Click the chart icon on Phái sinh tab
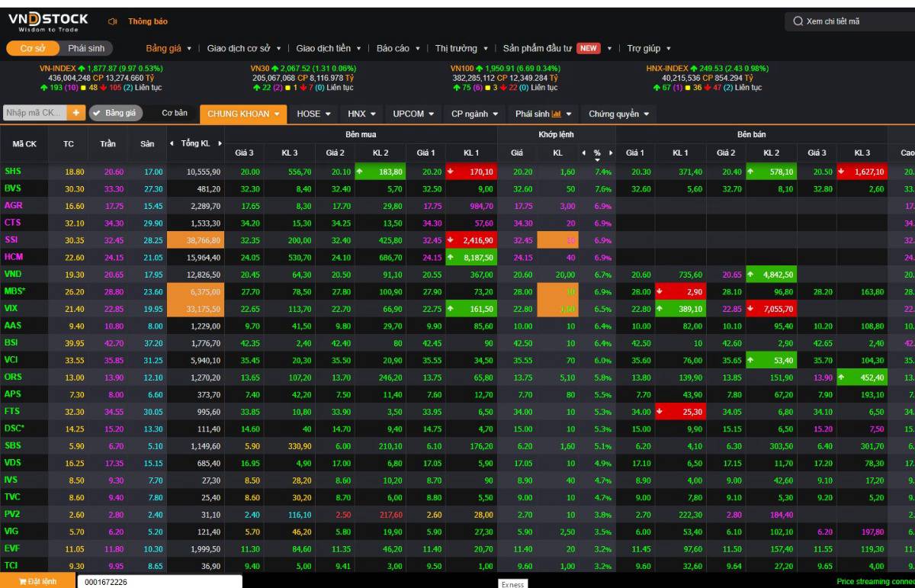Screen dimensions: 915x588 pos(557,114)
